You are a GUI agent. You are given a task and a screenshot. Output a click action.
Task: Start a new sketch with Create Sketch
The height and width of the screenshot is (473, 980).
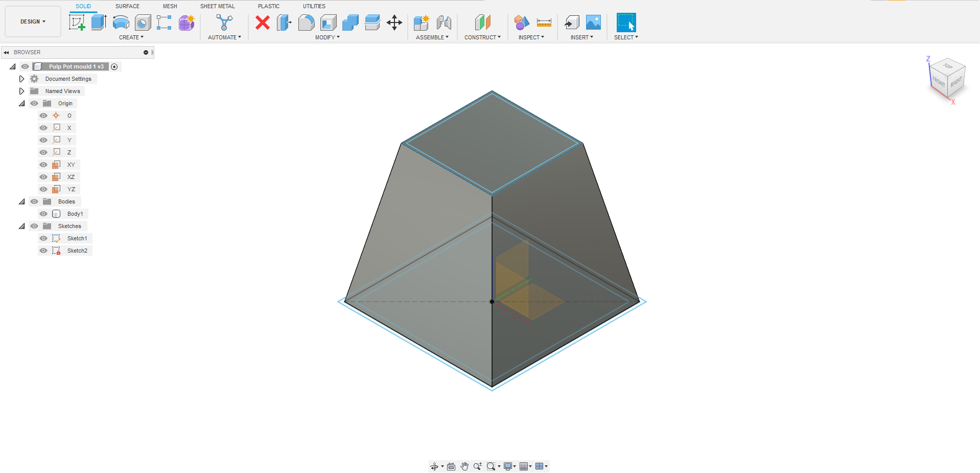point(77,22)
